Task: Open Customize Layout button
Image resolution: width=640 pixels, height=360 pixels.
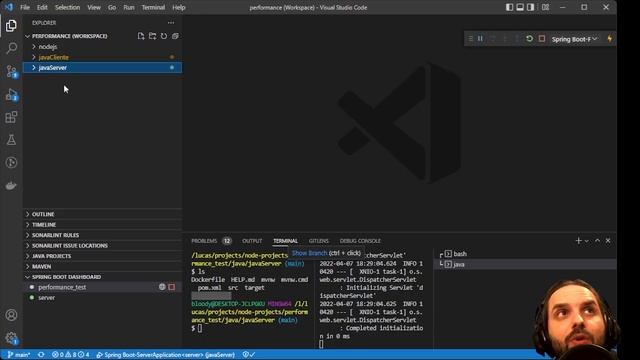Action: coord(545,7)
